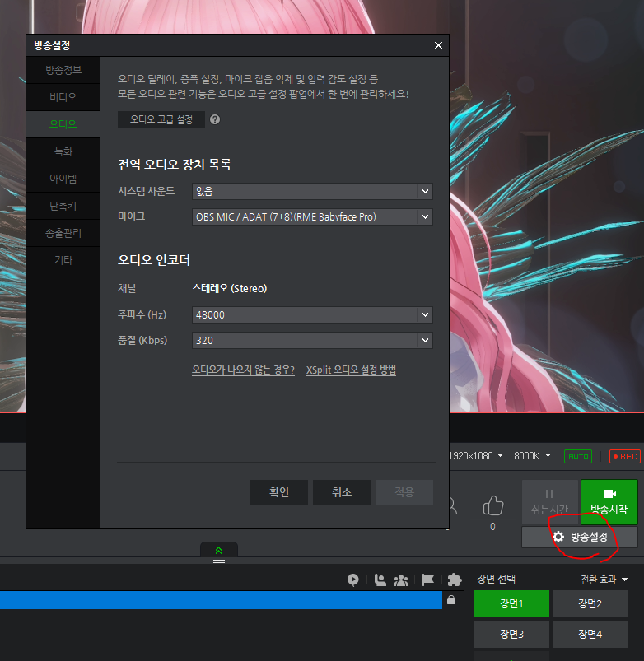Open the 8000K bitrate dropdown

533,456
